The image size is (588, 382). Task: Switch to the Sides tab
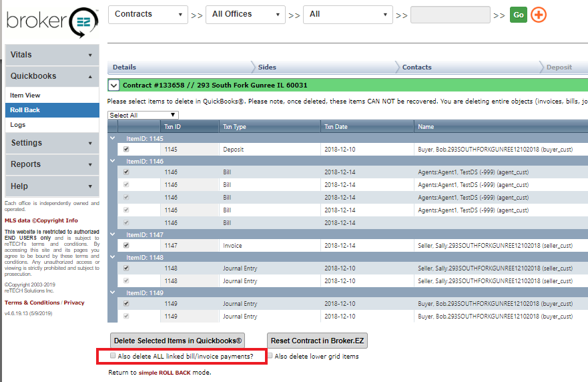point(267,67)
